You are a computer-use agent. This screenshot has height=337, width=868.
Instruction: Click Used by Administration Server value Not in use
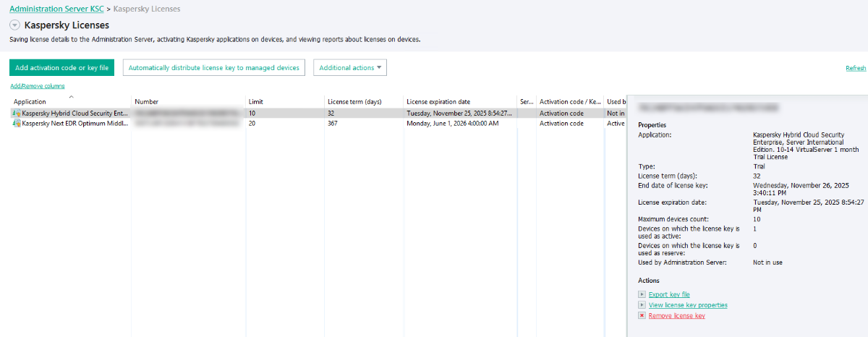click(767, 263)
